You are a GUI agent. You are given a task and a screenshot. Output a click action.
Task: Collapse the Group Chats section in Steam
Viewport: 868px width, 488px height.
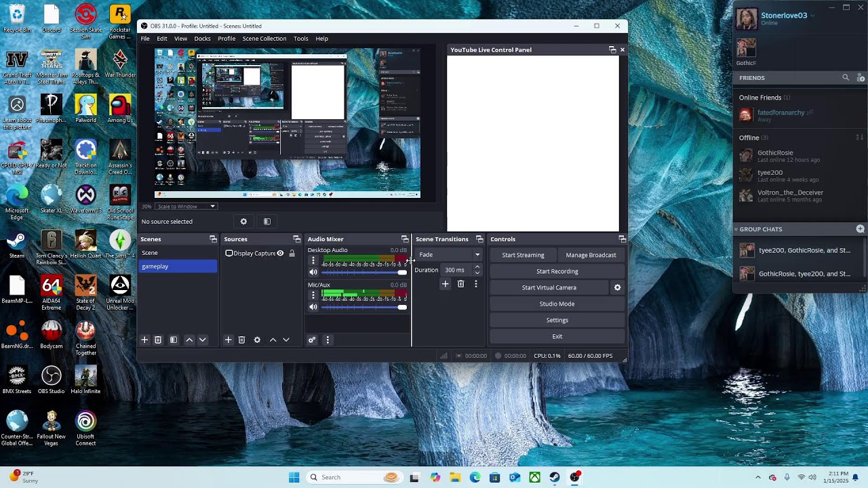(736, 229)
